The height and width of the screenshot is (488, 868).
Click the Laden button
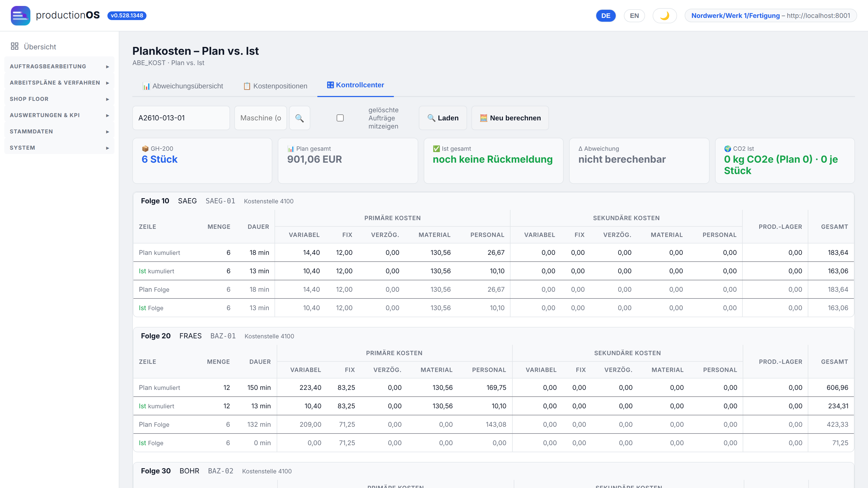443,118
